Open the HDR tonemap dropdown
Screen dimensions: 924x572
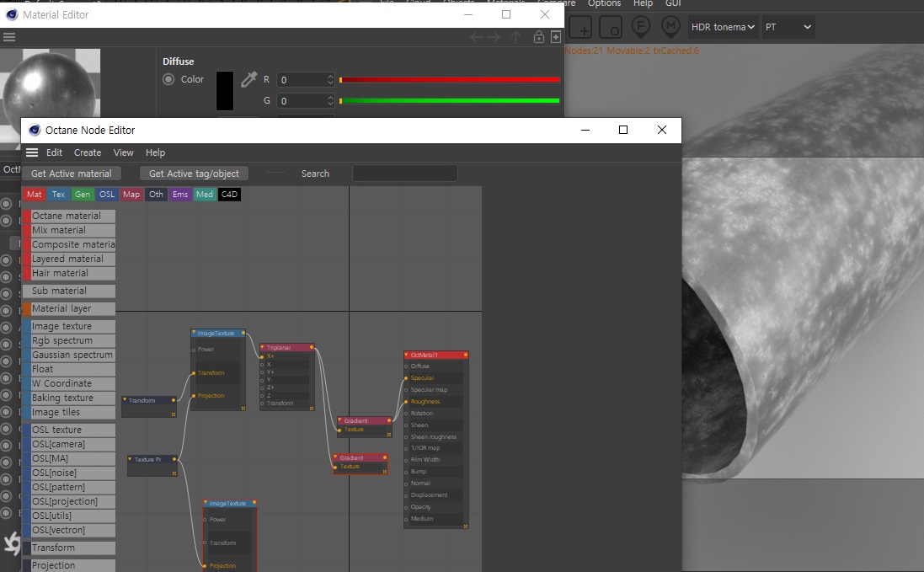pos(723,27)
